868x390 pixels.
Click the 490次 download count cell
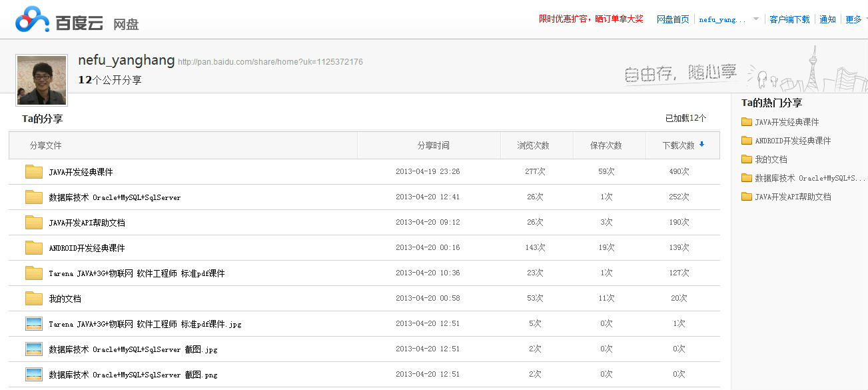(679, 172)
